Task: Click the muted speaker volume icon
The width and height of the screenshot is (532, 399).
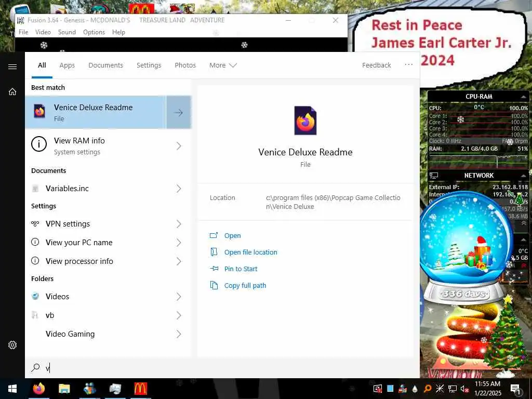Action: point(464,389)
